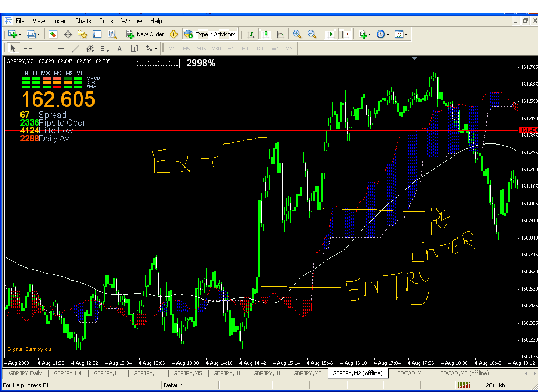
Task: Toggle Expert Advisors on or off
Action: (x=210, y=34)
